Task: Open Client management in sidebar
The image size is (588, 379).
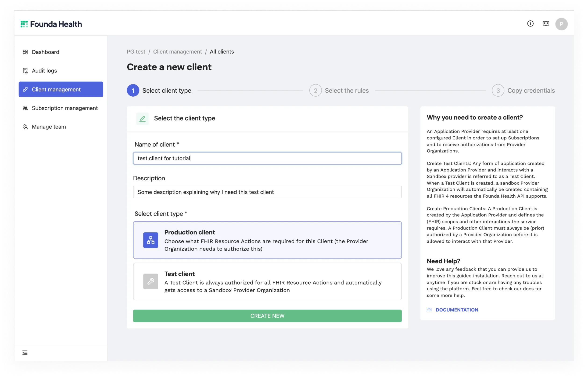Action: 61,89
